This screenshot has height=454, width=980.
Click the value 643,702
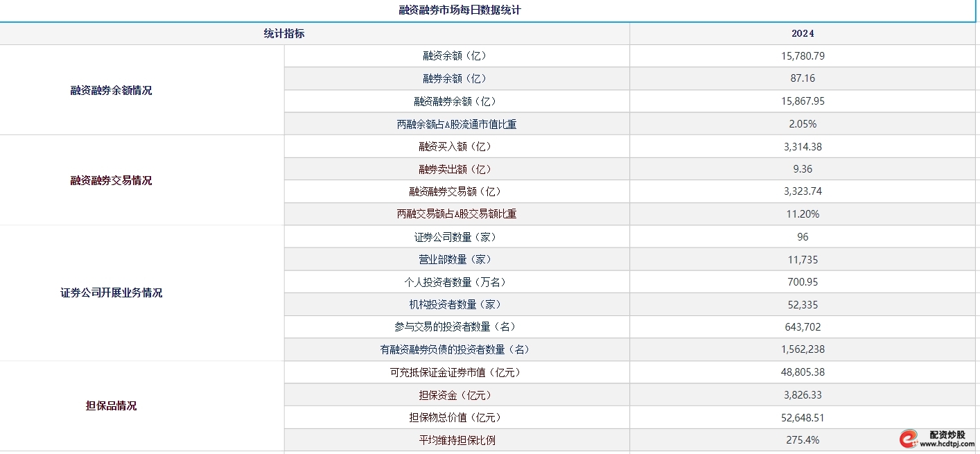pos(803,326)
